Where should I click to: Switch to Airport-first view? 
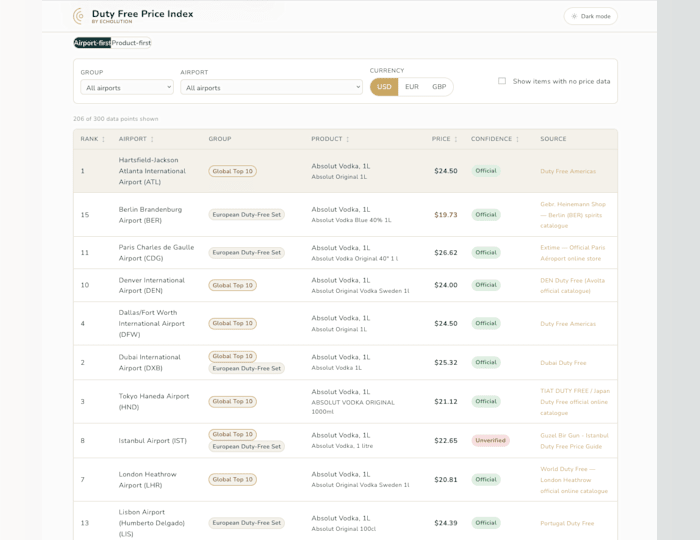click(x=92, y=43)
